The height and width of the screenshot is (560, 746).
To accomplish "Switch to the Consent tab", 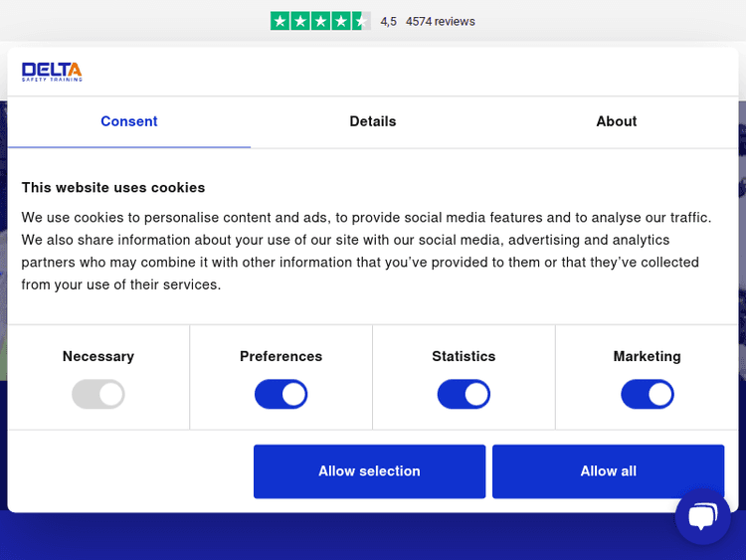I will pyautogui.click(x=129, y=121).
